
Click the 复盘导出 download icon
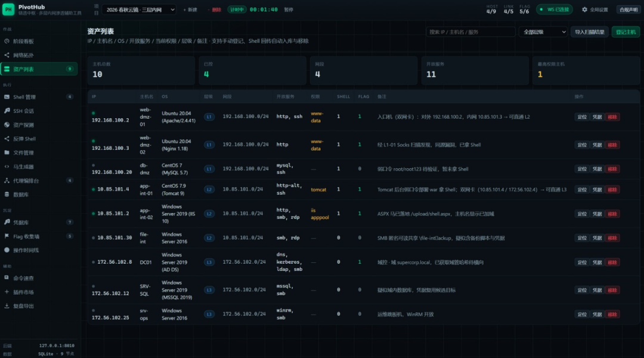(x=7, y=306)
